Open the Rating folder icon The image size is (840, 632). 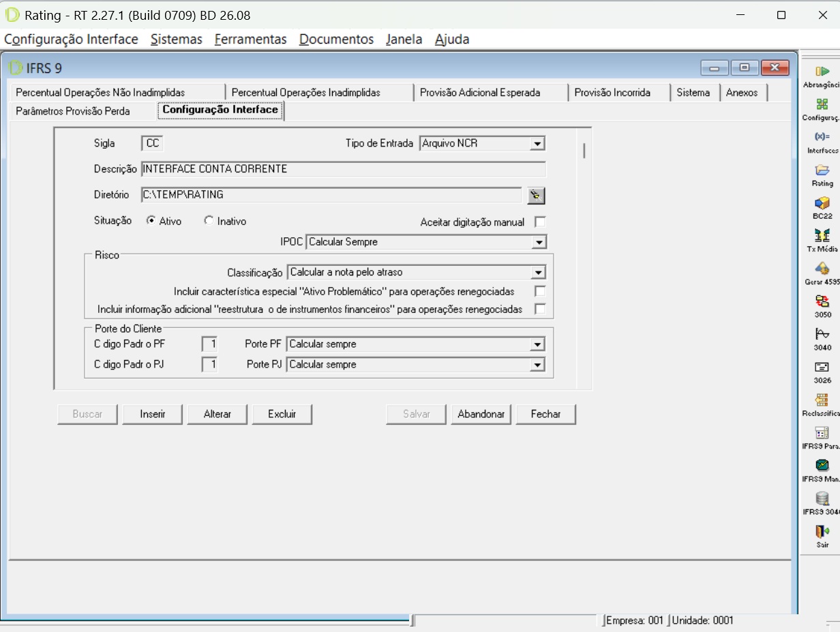(x=822, y=170)
